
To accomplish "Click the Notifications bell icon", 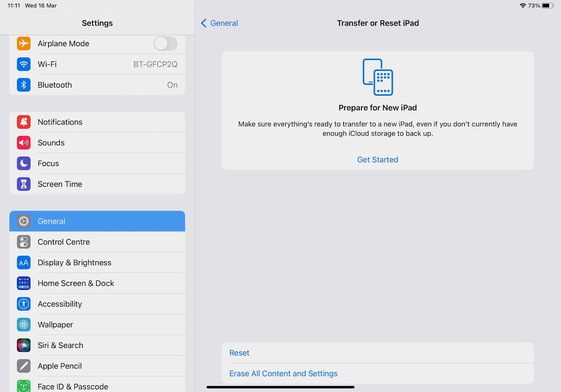I will tap(24, 122).
